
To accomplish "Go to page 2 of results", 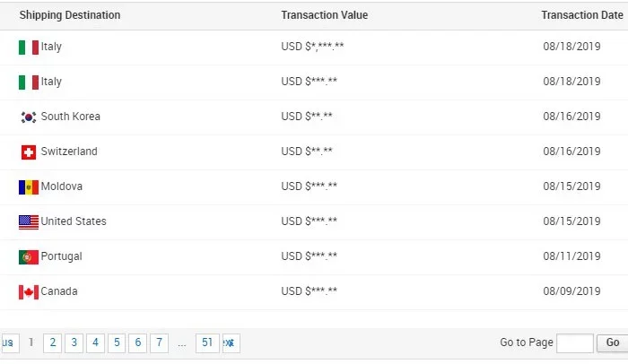I will pos(52,343).
